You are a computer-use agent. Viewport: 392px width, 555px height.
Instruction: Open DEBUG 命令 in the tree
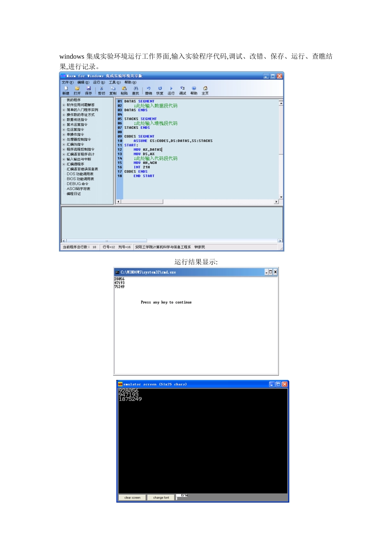coord(78,184)
